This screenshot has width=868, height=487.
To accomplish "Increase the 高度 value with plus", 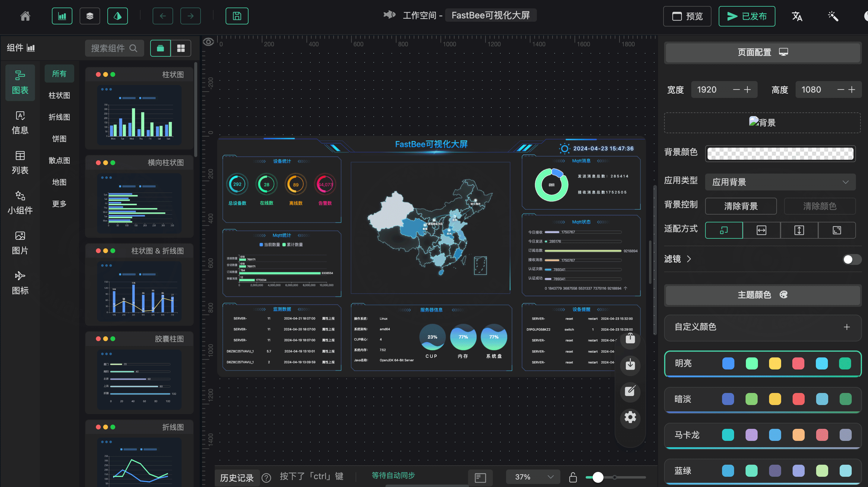I will (852, 90).
